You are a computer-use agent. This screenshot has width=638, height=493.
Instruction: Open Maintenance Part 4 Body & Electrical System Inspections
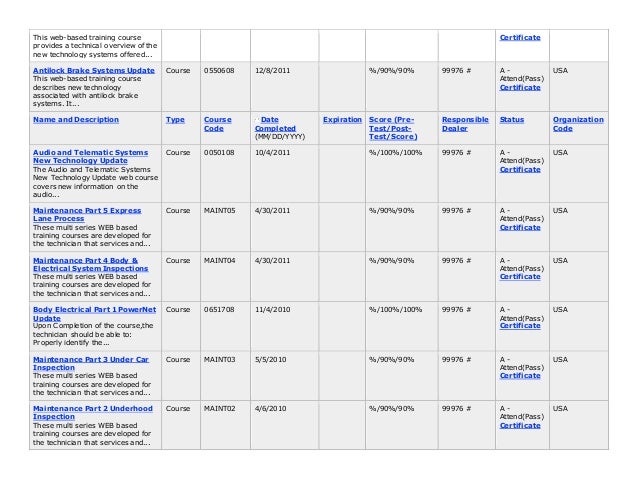90,264
